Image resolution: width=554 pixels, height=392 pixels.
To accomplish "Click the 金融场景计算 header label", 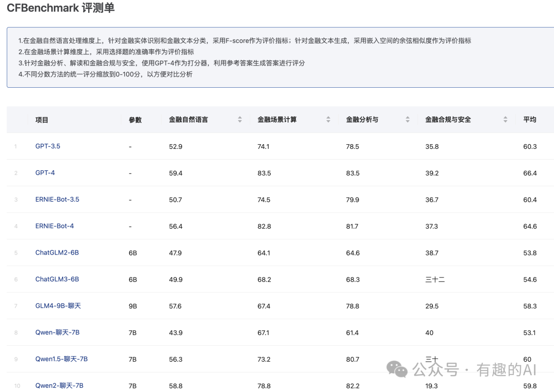I will tap(277, 120).
